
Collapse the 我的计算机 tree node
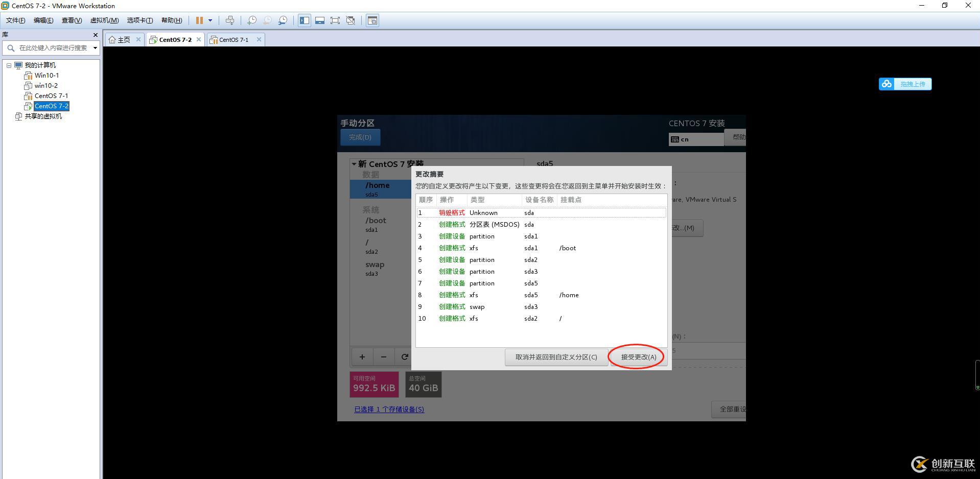[9, 65]
